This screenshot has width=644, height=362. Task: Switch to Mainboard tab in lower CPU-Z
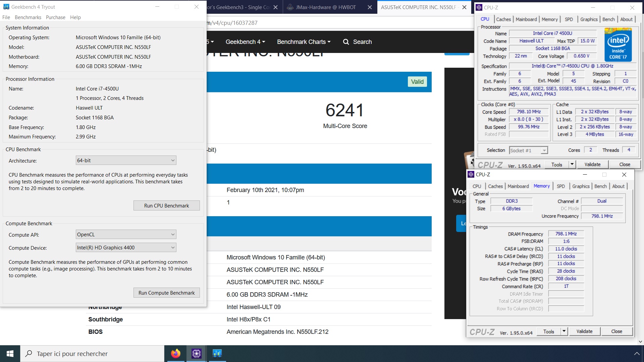point(518,186)
